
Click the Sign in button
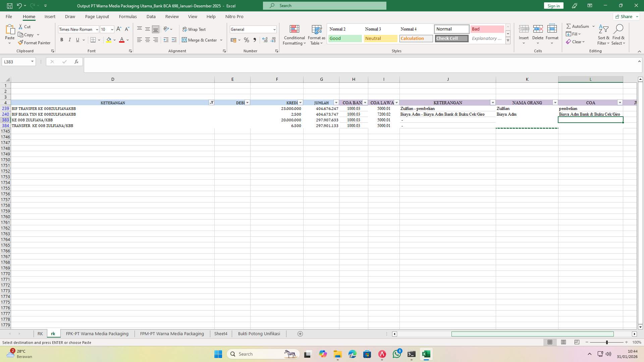point(553,5)
